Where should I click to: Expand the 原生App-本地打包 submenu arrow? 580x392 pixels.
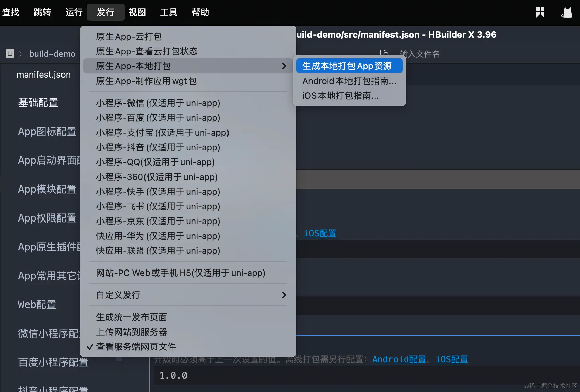pos(284,66)
